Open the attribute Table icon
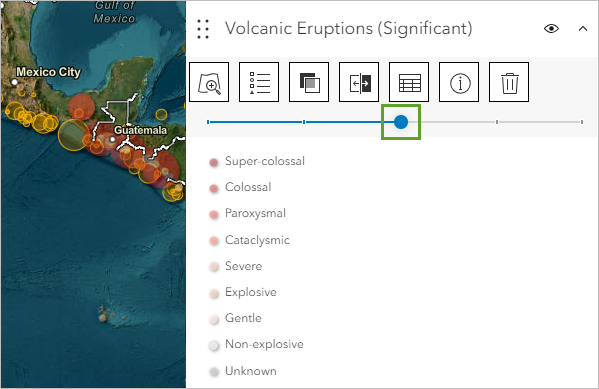599x389 pixels. (x=409, y=82)
